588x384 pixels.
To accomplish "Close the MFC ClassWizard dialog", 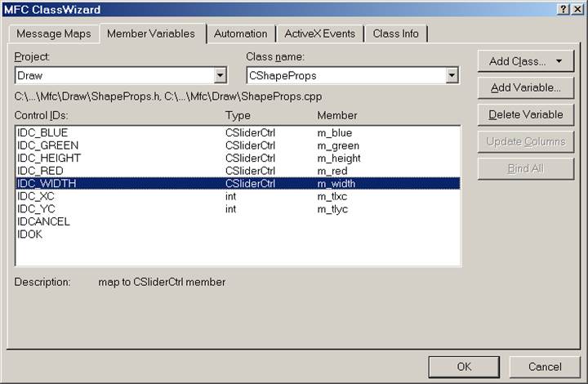I will coord(577,9).
